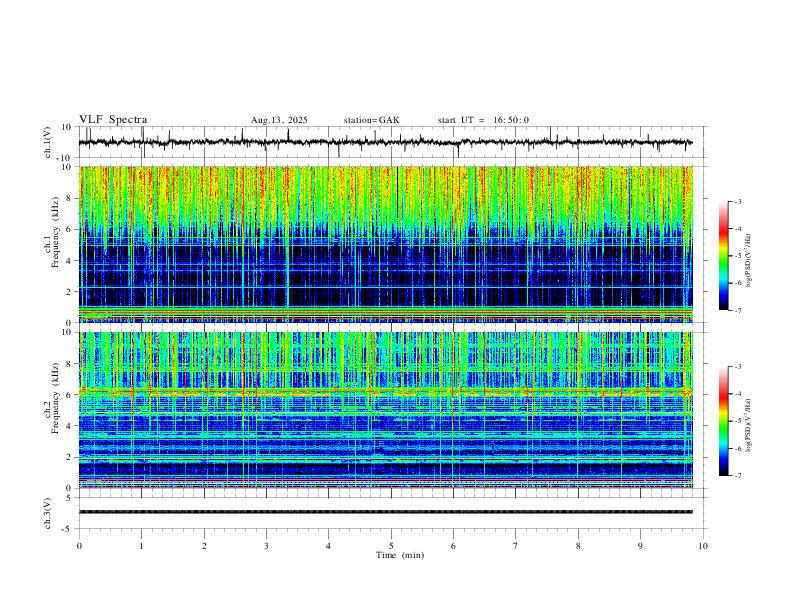792x612 pixels.
Task: Click the "ch.1(V)" waveform axis label
Action: point(48,142)
